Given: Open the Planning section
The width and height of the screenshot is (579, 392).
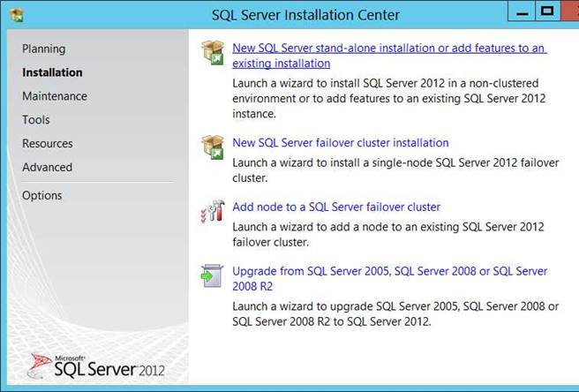Looking at the screenshot, I should click(44, 49).
